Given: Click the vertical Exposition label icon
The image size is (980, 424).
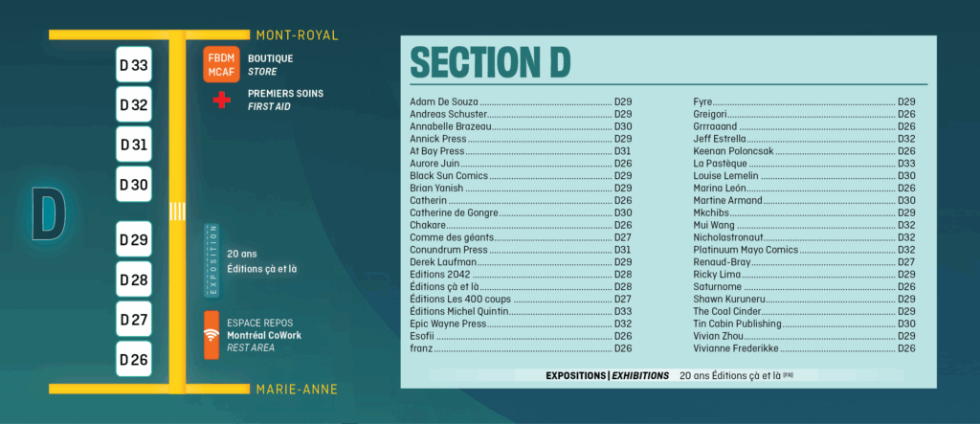Looking at the screenshot, I should (212, 259).
